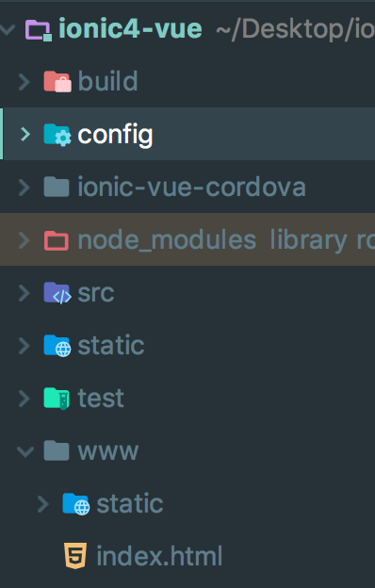This screenshot has width=375, height=588.
Task: Click the red node_modules folder icon
Action: coord(57,240)
